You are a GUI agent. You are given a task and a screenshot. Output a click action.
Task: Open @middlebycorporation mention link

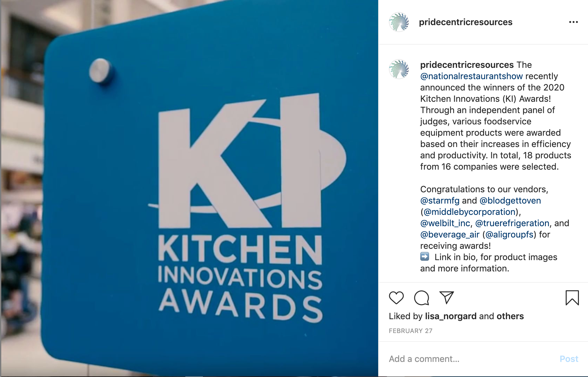click(470, 212)
